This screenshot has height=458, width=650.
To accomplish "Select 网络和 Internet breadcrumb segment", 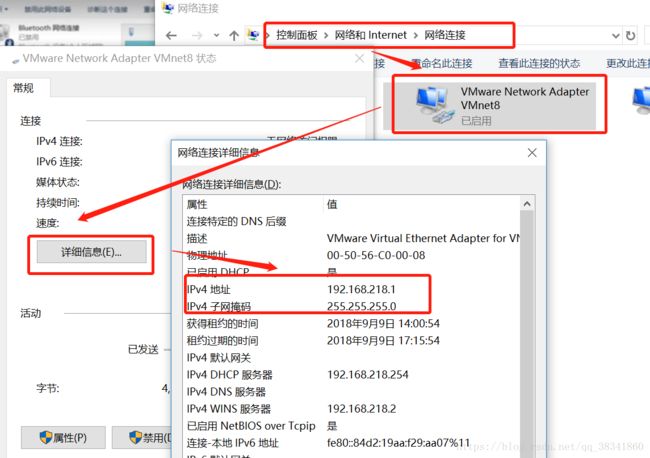I will tap(371, 35).
